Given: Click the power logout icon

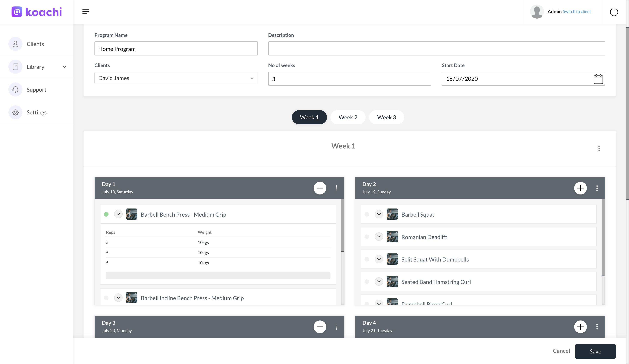Looking at the screenshot, I should click(614, 12).
